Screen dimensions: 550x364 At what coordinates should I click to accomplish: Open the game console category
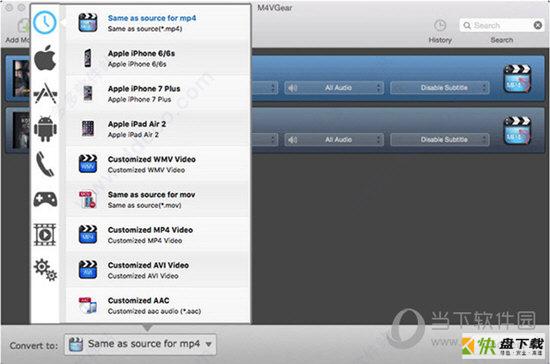point(45,199)
